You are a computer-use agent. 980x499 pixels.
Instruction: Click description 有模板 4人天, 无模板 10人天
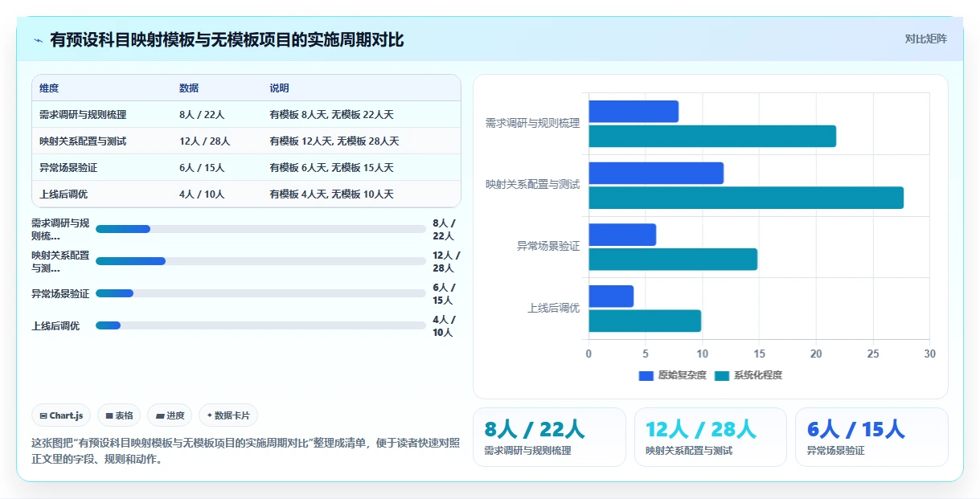click(x=332, y=194)
